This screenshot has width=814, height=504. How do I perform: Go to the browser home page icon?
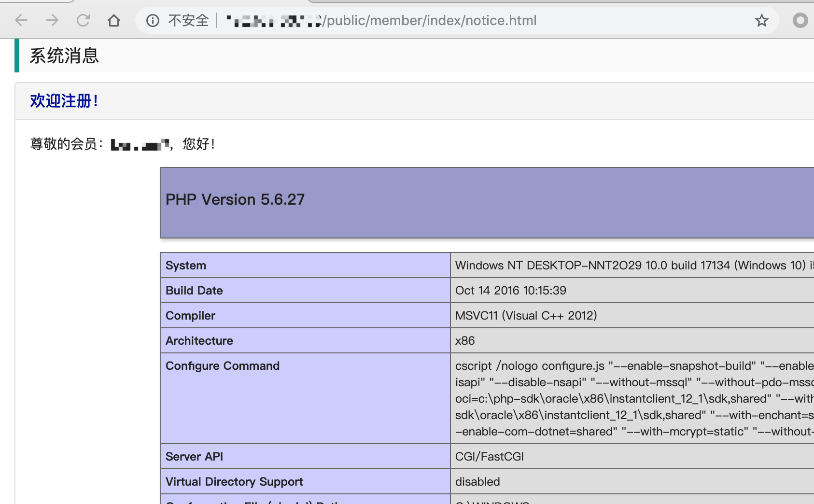click(x=114, y=20)
